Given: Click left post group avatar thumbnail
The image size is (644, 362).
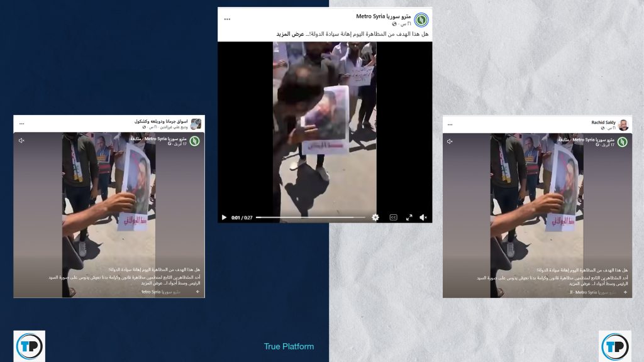Looking at the screenshot, I should tap(196, 124).
